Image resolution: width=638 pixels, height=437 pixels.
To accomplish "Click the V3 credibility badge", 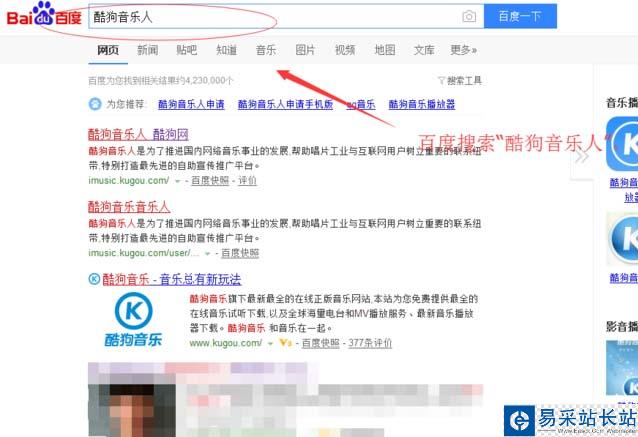I will coord(286,343).
